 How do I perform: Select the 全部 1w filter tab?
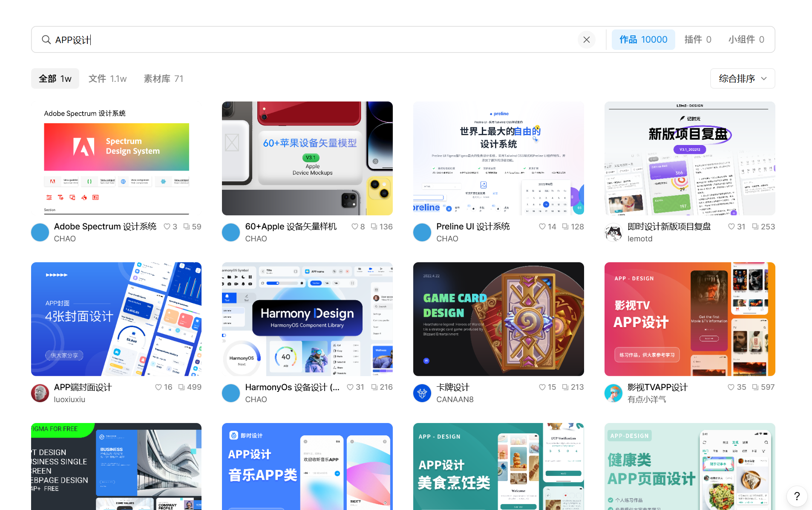(55, 78)
